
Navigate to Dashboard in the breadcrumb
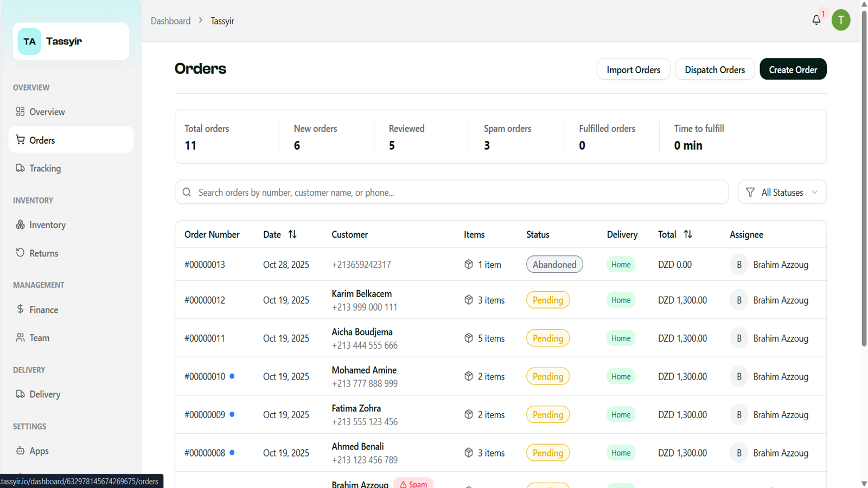(x=170, y=21)
